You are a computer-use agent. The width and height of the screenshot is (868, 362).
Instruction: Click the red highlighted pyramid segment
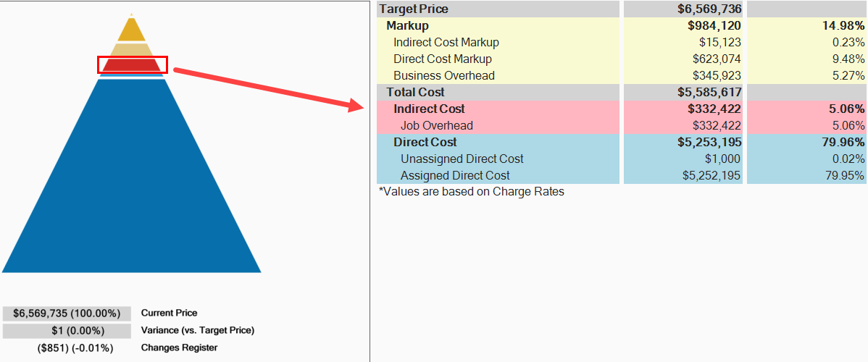(131, 65)
